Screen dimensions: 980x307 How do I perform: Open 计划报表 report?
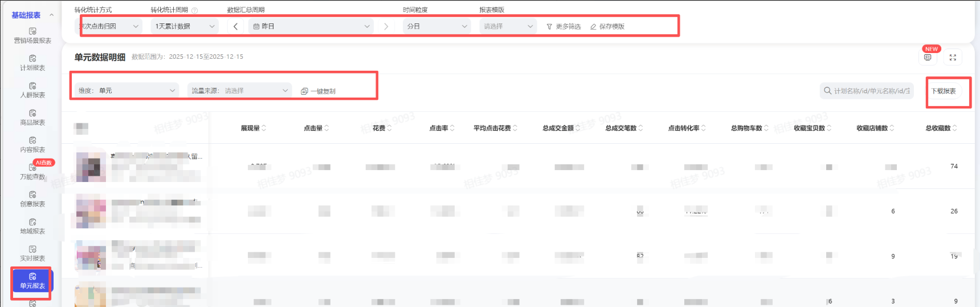click(x=32, y=63)
